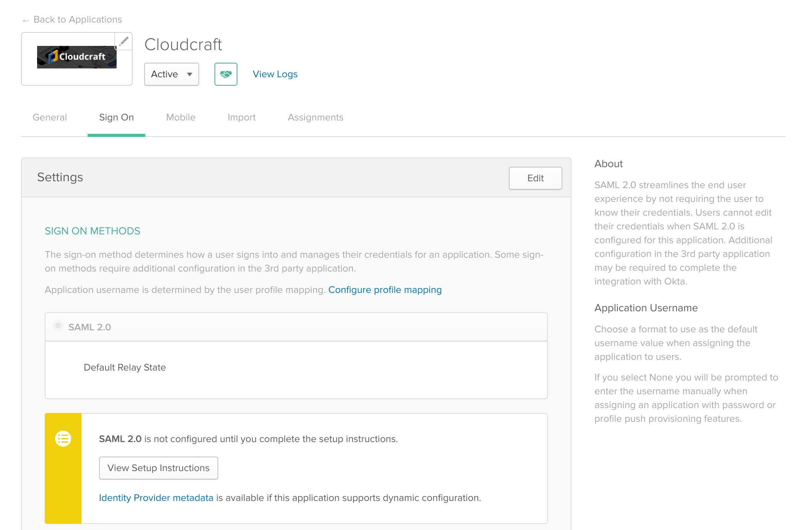Switch to the Sign On tab
812x530 pixels.
(x=117, y=117)
